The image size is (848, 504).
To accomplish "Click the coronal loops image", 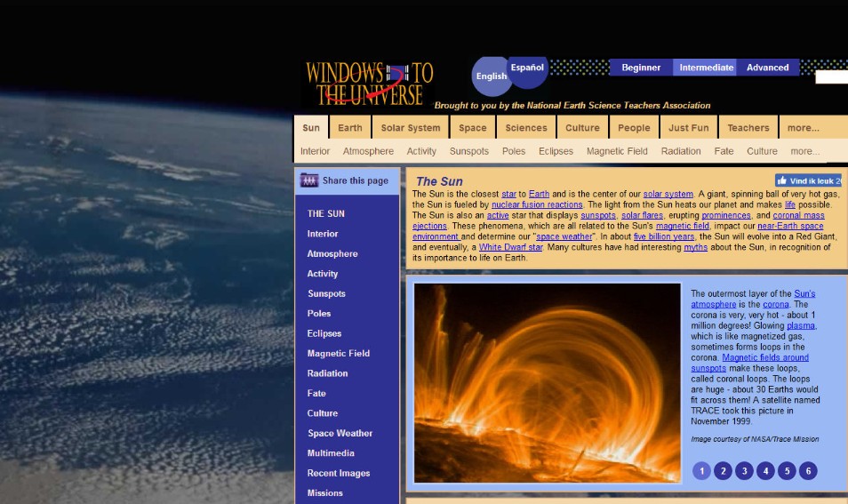I will [x=548, y=383].
